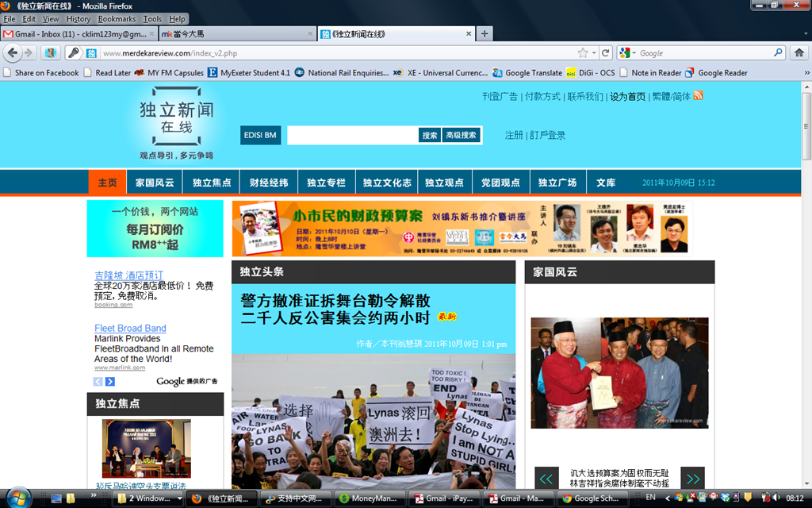Open the 吉隆坡 酒店预订 ad link
812x508 pixels.
[129, 275]
